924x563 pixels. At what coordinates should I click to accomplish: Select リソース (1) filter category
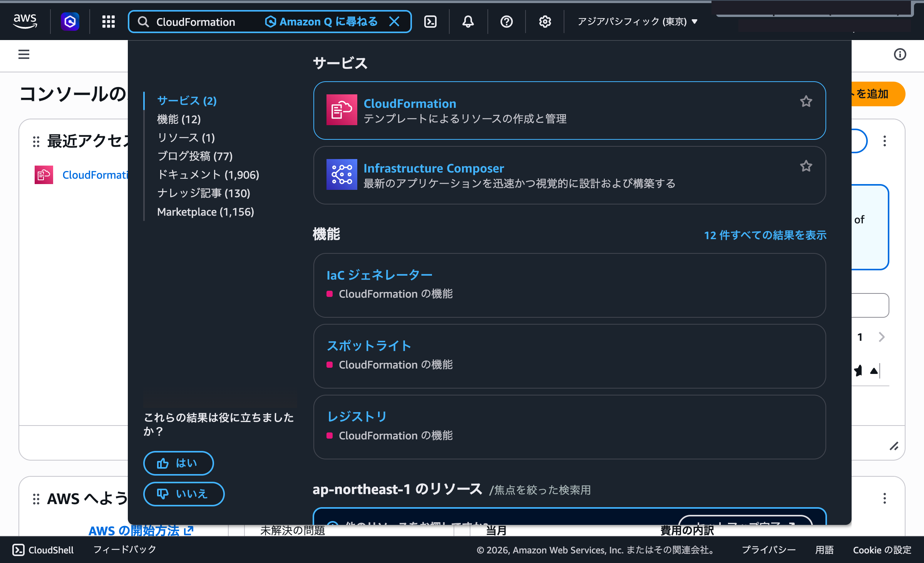click(186, 138)
